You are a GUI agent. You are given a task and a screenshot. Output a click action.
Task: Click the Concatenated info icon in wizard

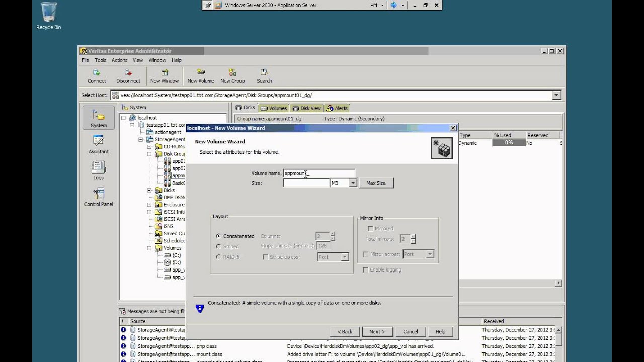coord(200,308)
